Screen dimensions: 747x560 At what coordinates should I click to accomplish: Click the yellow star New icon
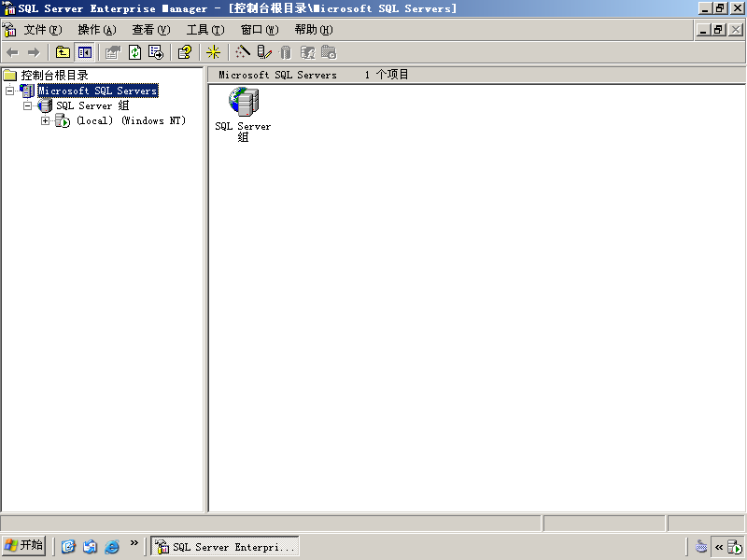pyautogui.click(x=213, y=52)
